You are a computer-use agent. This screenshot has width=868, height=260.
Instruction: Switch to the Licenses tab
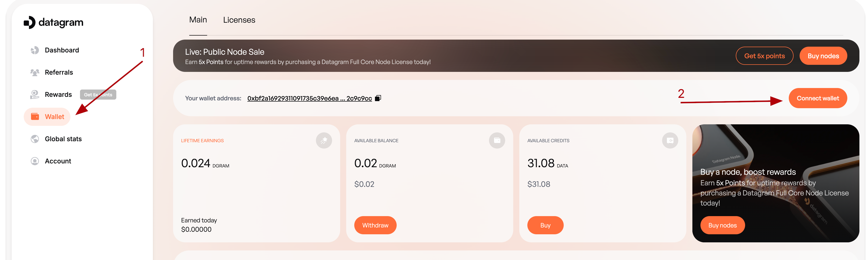(239, 20)
